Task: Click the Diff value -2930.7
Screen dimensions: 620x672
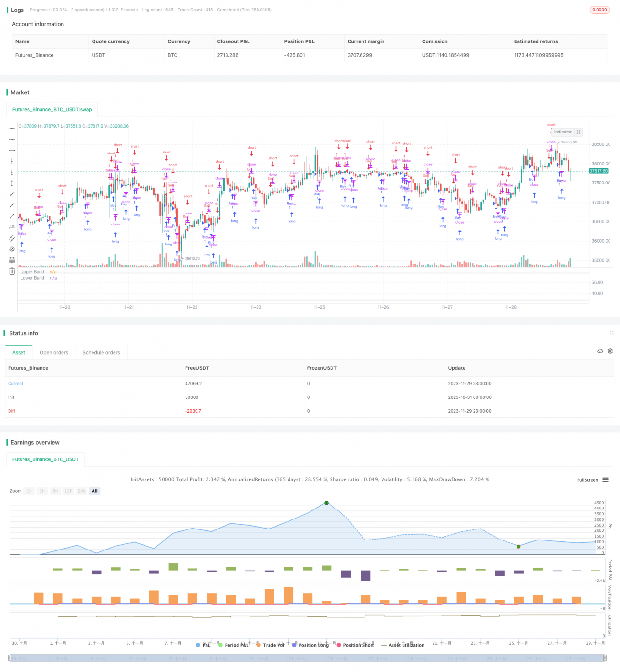Action: (193, 411)
